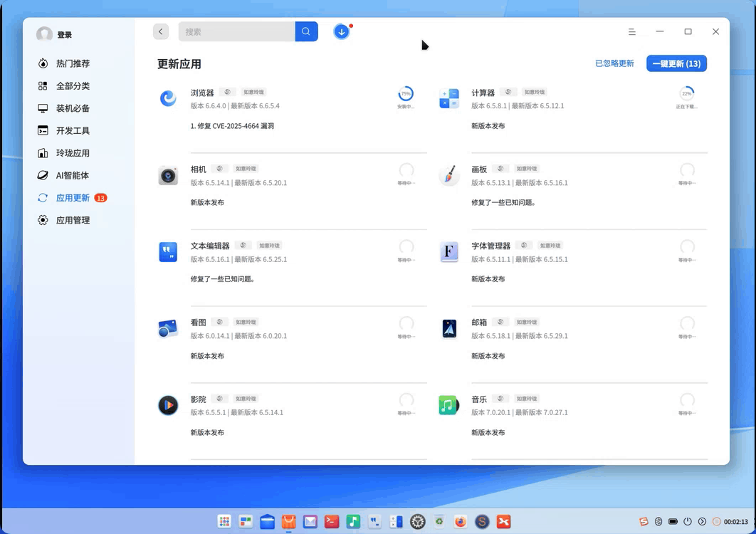
Task: Click the 如意玲珑 tag beside 文本编辑器
Action: (269, 245)
